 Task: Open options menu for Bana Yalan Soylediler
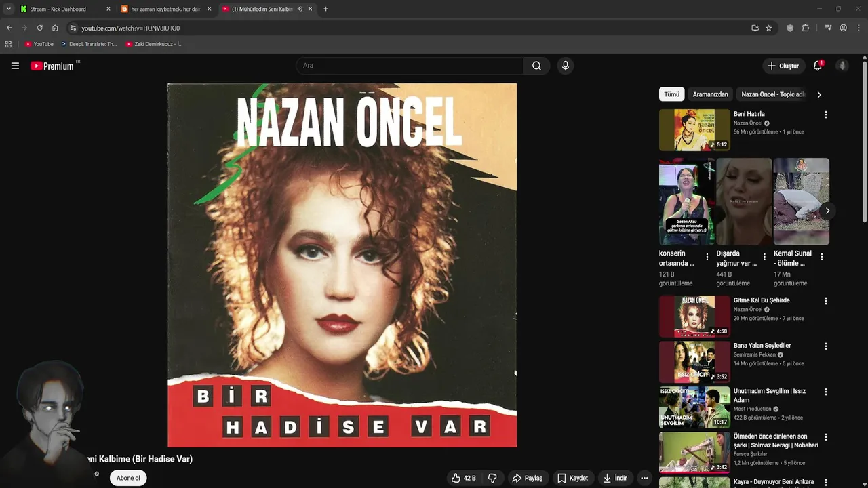tap(825, 346)
